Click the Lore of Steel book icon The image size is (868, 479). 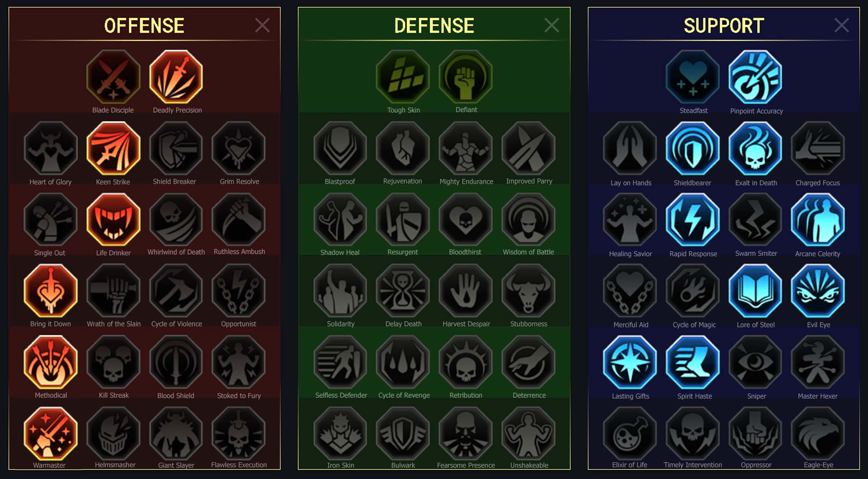[755, 291]
